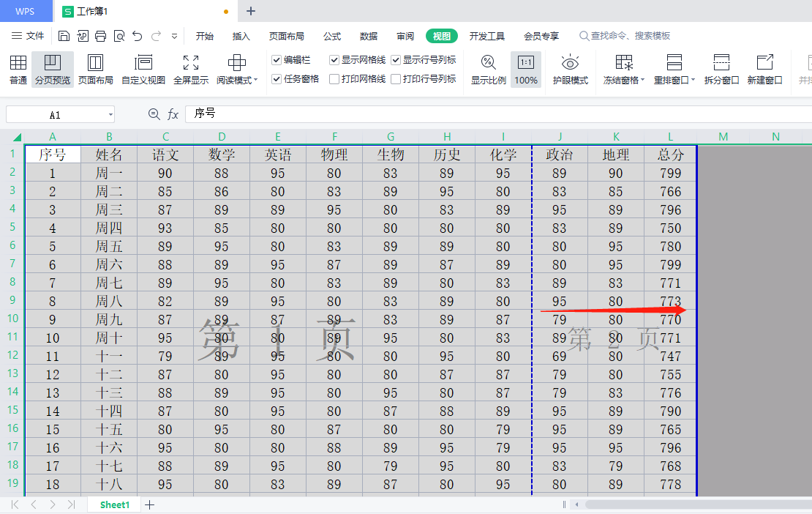Expand the Reading Mode dropdown arrow

(255, 81)
